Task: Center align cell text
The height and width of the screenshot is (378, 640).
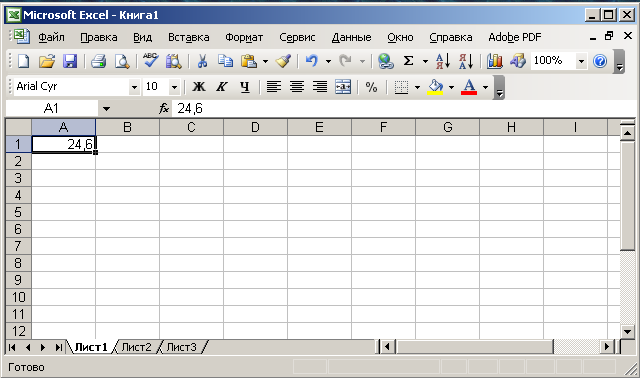Action: (297, 87)
